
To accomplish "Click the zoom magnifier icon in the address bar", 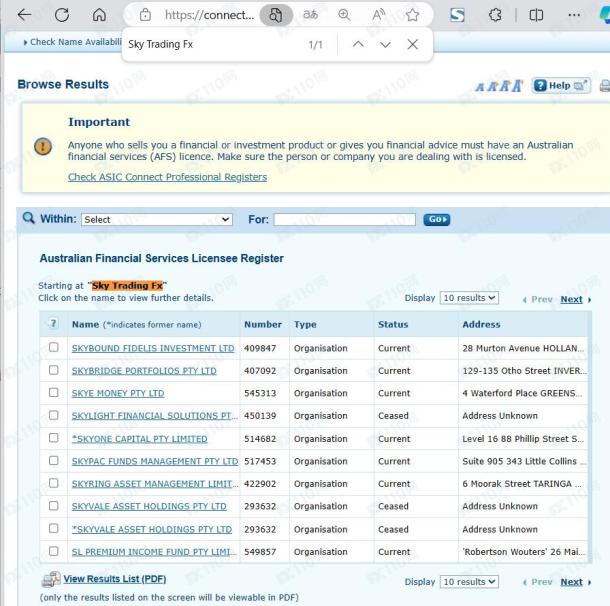I will coord(344,15).
